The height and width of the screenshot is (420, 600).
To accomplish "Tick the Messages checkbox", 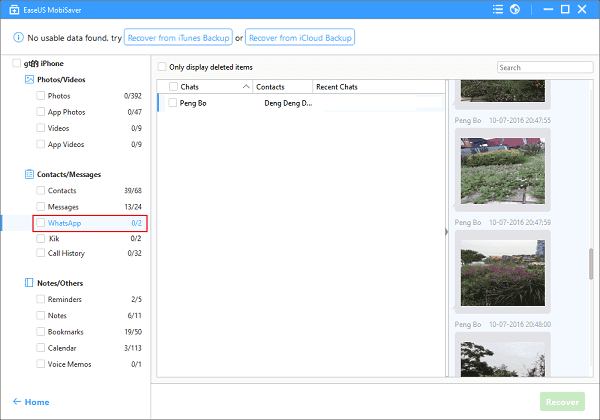I will pyautogui.click(x=41, y=207).
